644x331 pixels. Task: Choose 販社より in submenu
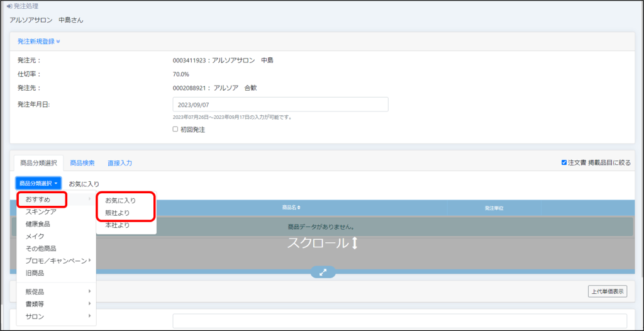[118, 213]
